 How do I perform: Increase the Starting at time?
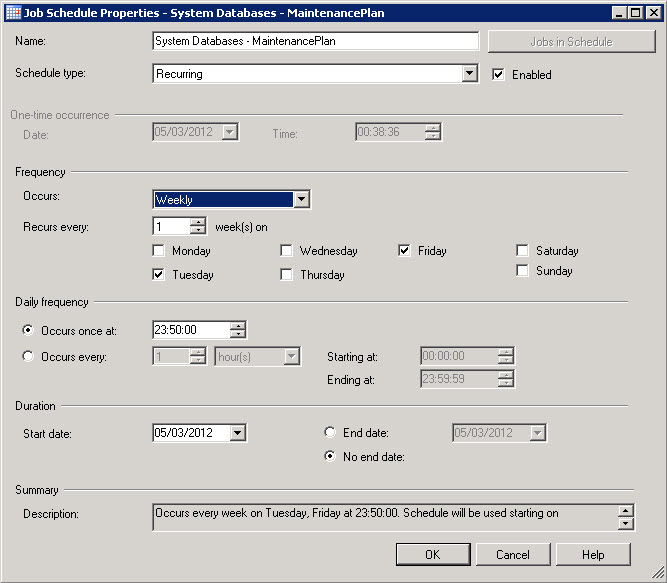(x=506, y=352)
